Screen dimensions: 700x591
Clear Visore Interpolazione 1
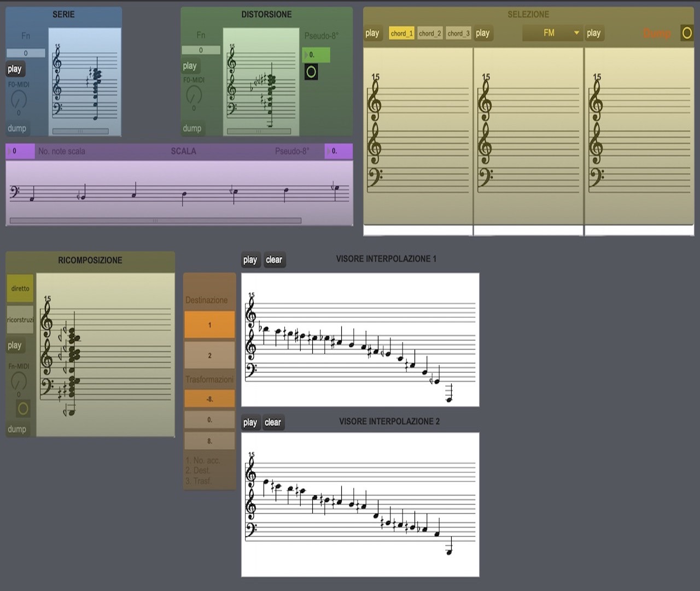point(274,260)
